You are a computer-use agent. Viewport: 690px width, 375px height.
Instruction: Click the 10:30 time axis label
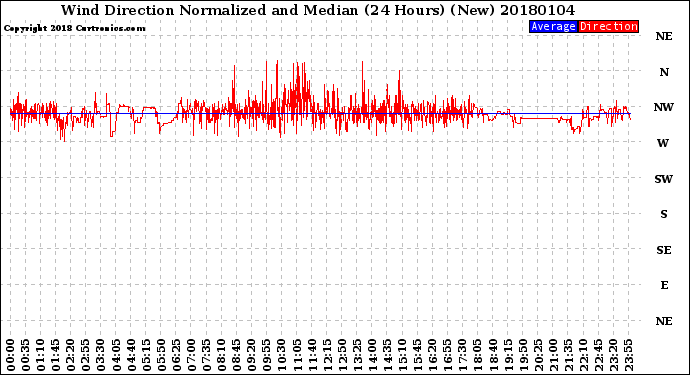click(282, 355)
